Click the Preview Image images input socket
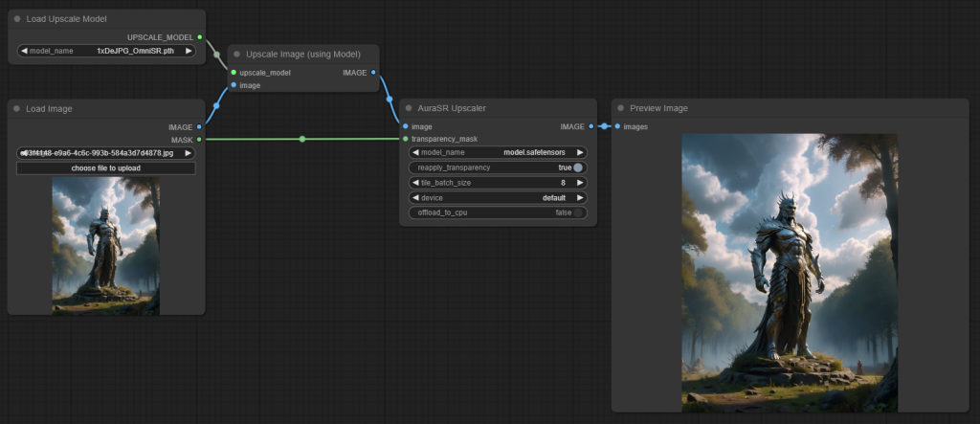This screenshot has height=424, width=980. click(617, 126)
